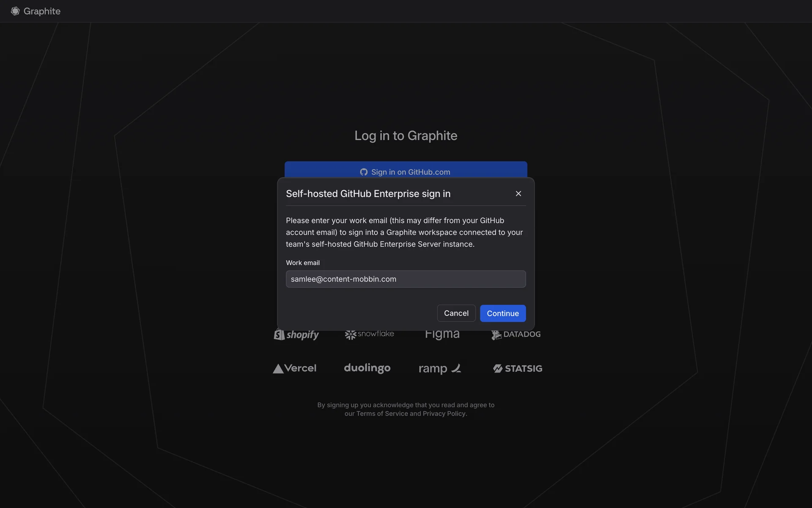Close the Enterprise sign in dialog
The image size is (812, 508).
pos(518,193)
